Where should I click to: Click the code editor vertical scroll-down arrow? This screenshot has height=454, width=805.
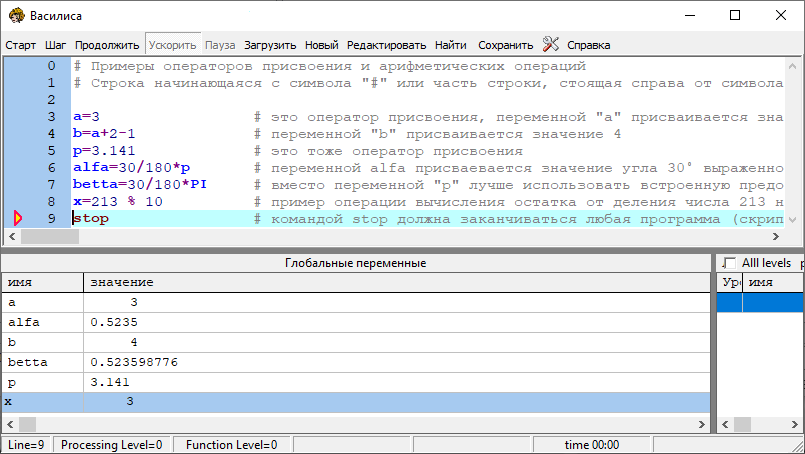click(x=792, y=220)
